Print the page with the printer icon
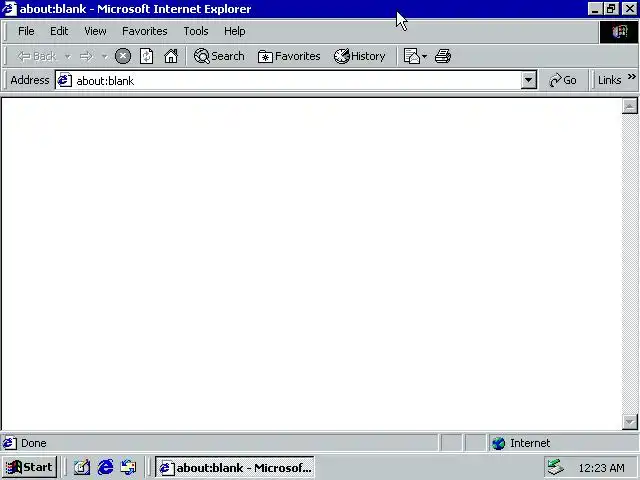640x480 pixels. pyautogui.click(x=443, y=56)
